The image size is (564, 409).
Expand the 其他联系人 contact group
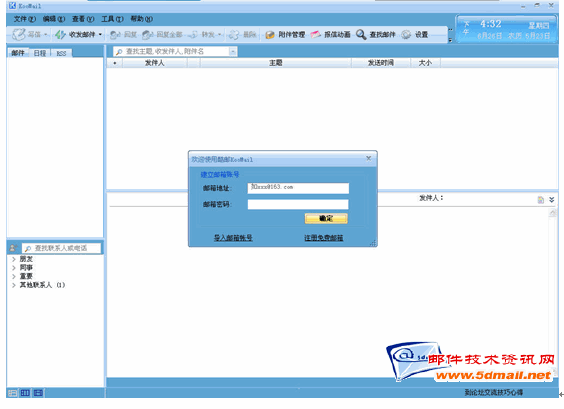click(x=14, y=285)
